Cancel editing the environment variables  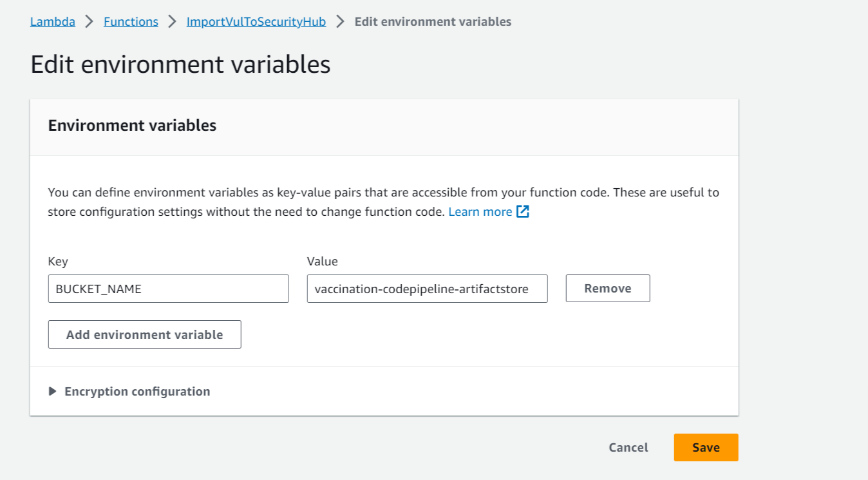coord(628,448)
